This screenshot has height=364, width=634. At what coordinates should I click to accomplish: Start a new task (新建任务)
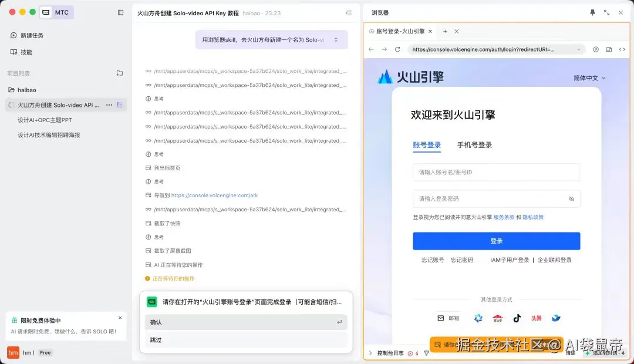[26, 36]
